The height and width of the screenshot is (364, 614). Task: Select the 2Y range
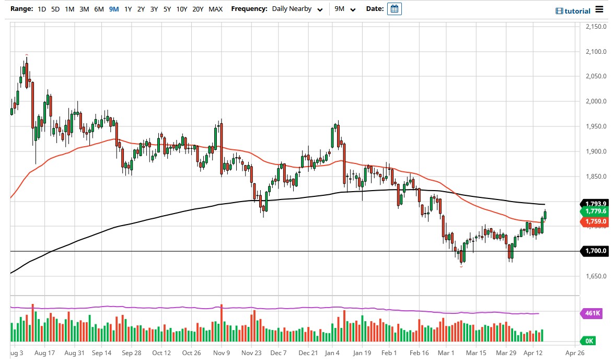[x=141, y=9]
